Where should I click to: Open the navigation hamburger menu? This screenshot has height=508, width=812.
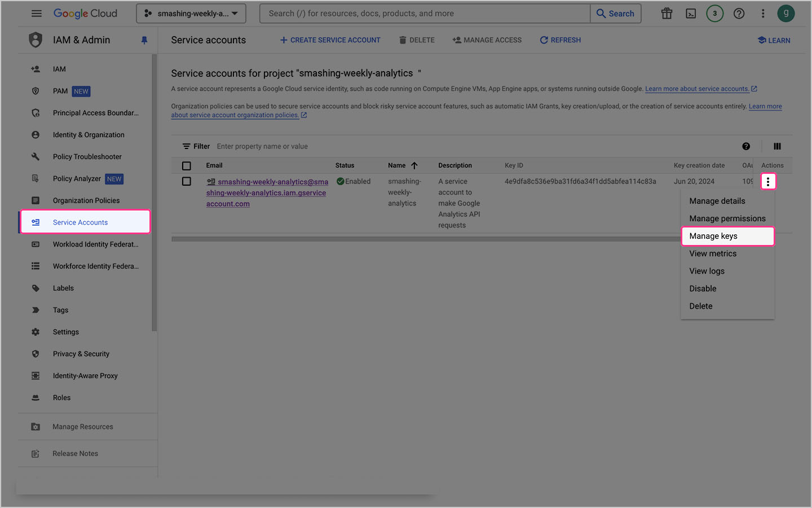coord(37,13)
